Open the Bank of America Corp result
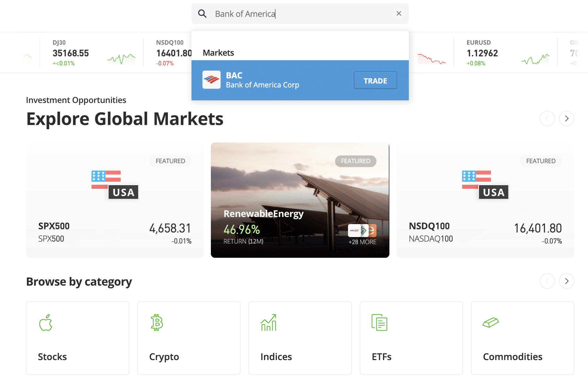Screen dimensions: 588x386 [300, 80]
